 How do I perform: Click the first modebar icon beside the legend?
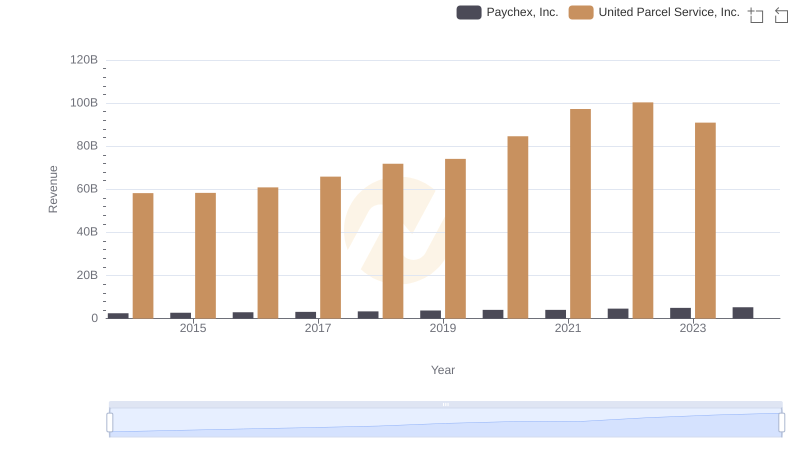[x=756, y=14]
